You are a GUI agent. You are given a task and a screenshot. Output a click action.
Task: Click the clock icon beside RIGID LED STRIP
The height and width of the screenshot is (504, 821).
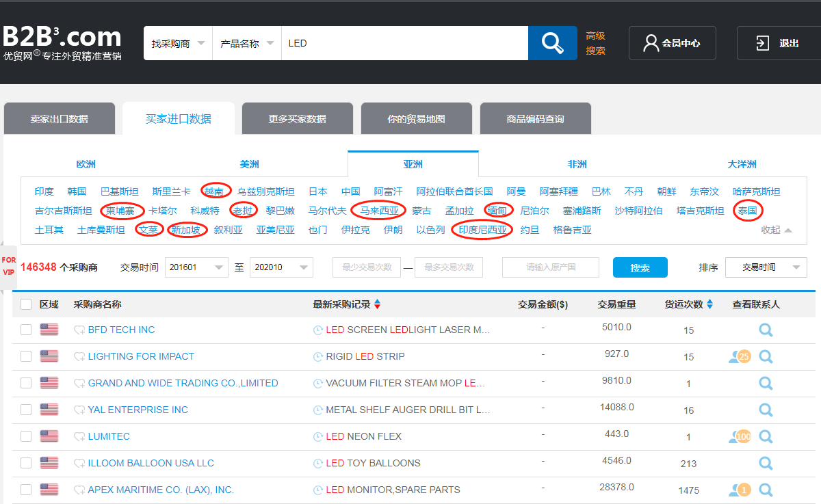[x=318, y=357]
